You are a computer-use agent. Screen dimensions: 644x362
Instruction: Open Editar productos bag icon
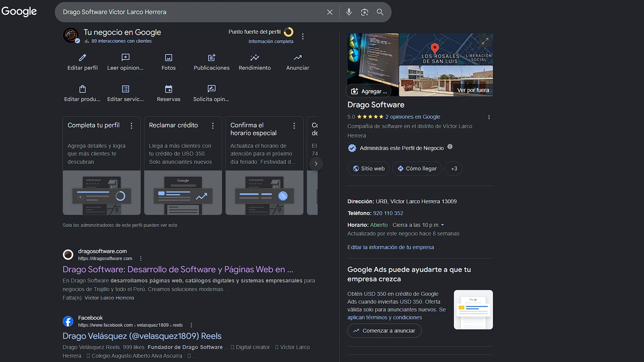83,89
